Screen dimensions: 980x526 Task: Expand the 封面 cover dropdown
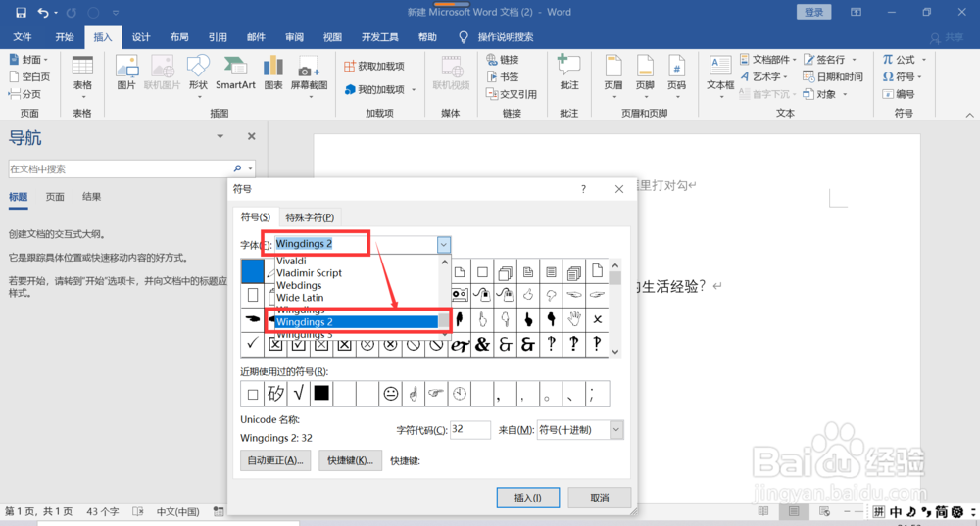point(46,60)
